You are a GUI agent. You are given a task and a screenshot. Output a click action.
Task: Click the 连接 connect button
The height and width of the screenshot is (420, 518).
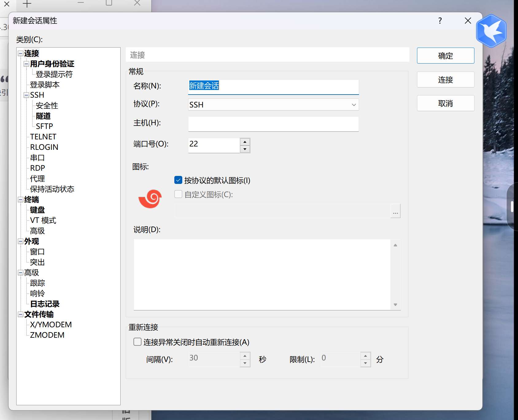445,80
